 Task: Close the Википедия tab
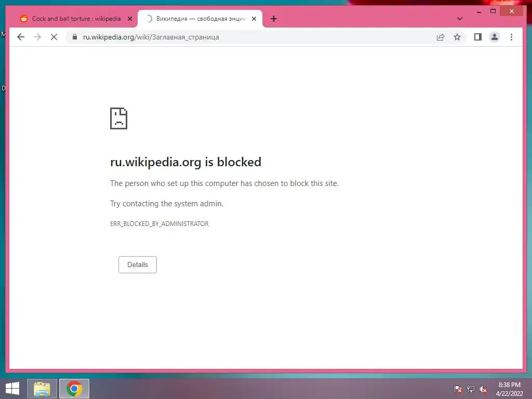tap(254, 19)
